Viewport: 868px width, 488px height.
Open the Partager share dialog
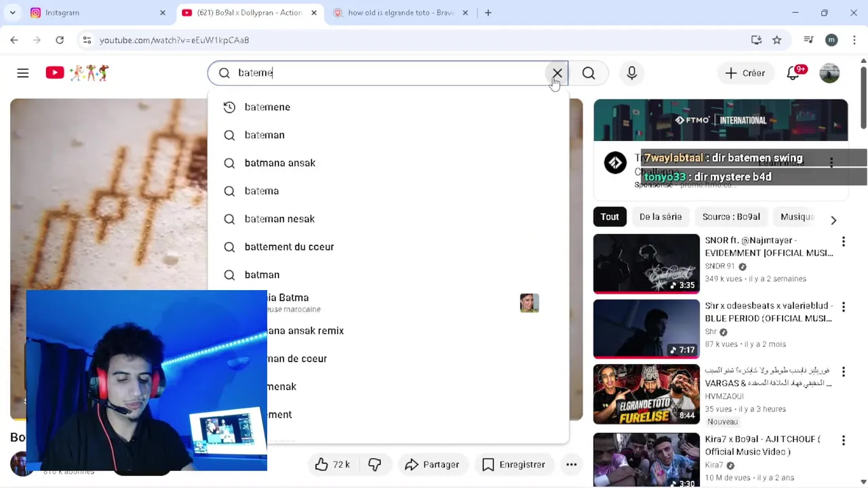pos(432,464)
